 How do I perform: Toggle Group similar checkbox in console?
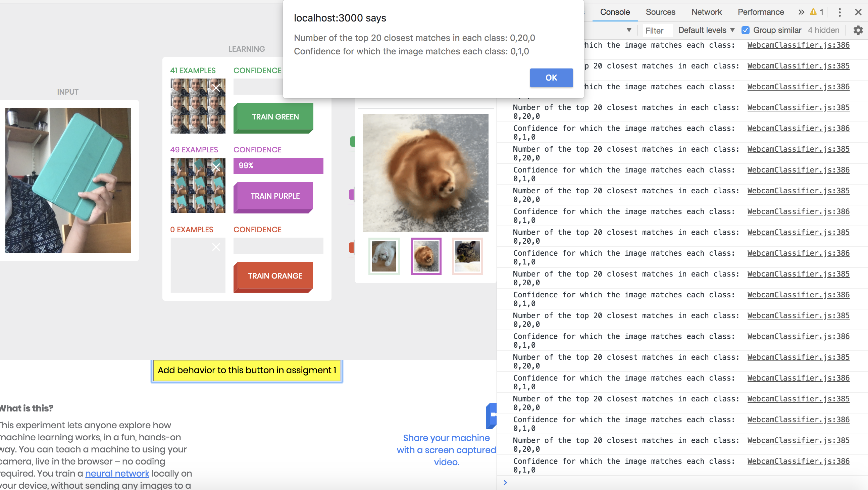(x=746, y=31)
